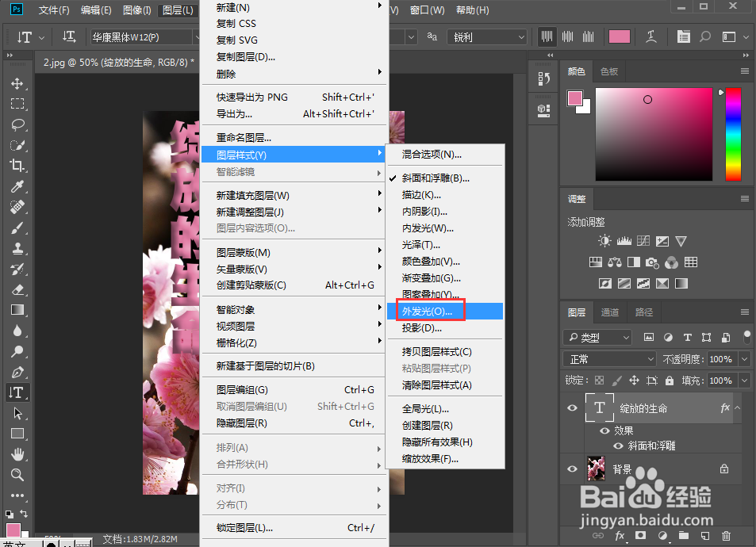
Task: Toggle visibility of 效果 effects
Action: (604, 430)
